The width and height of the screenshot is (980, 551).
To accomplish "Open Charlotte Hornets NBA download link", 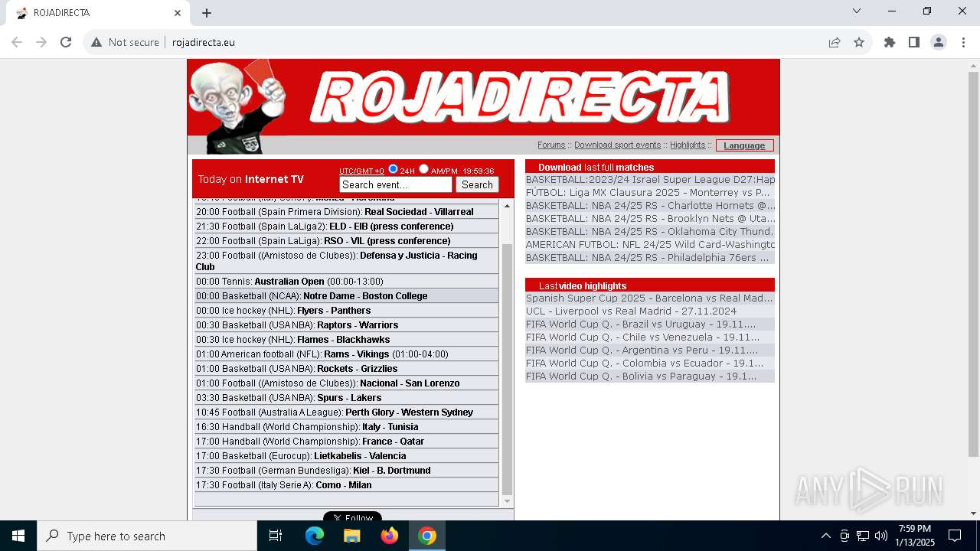I will (650, 206).
